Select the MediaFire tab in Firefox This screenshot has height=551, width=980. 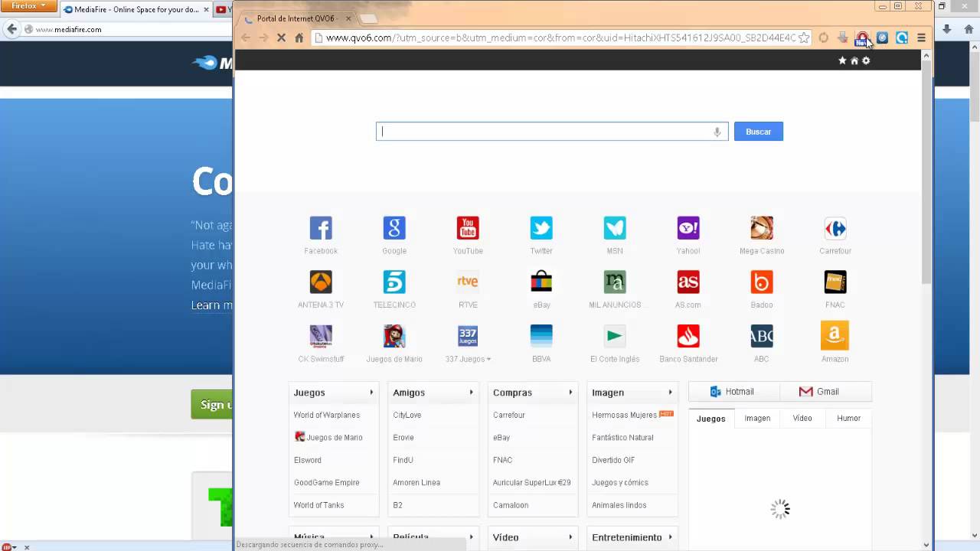[x=136, y=10]
